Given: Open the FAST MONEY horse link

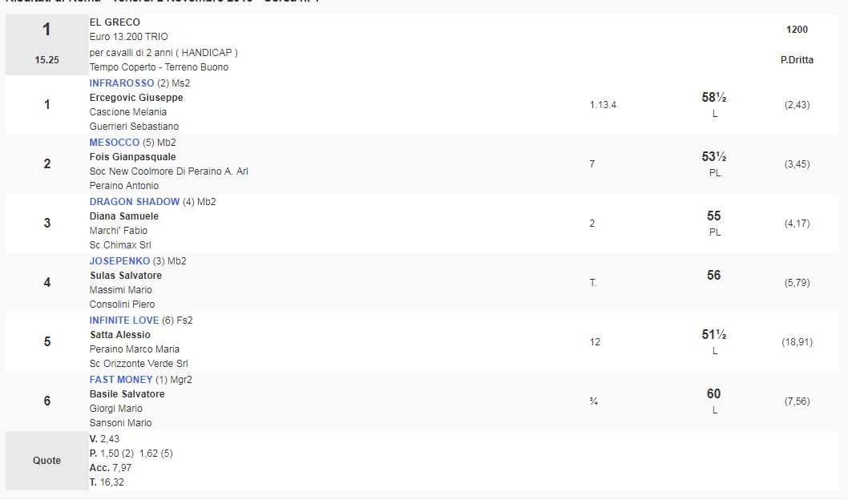Looking at the screenshot, I should coord(121,380).
